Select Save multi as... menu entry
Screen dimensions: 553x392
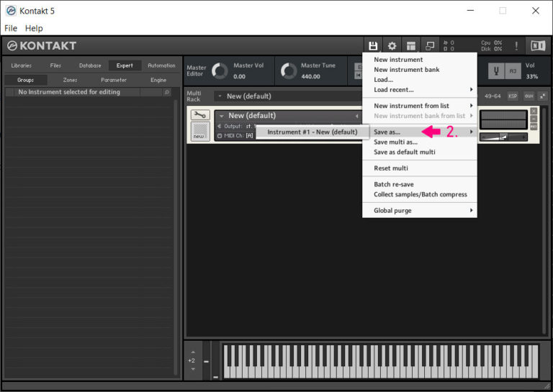point(395,142)
